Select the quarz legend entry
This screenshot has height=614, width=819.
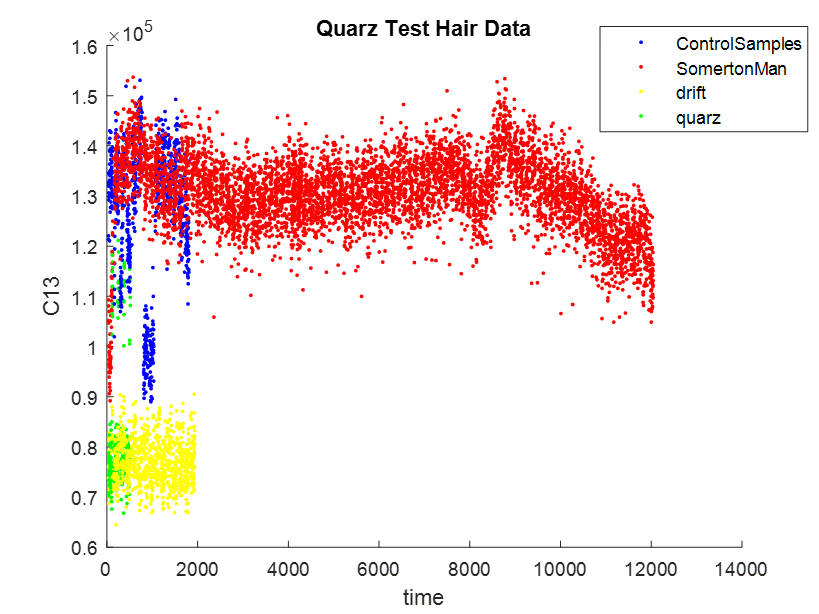tap(698, 117)
